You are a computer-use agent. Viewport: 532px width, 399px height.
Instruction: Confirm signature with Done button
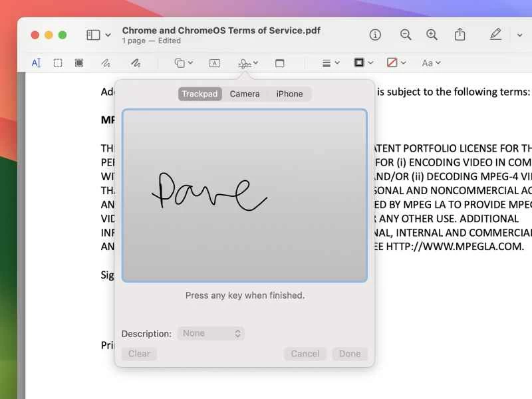(350, 354)
